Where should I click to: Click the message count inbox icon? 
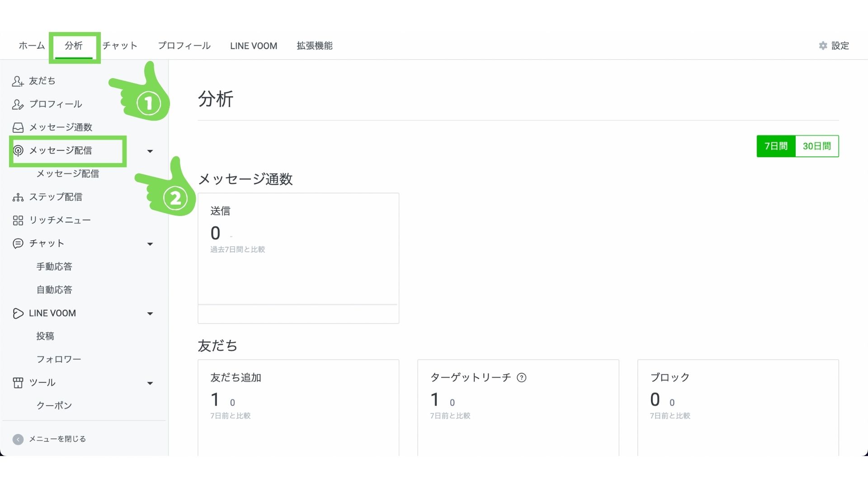point(18,127)
